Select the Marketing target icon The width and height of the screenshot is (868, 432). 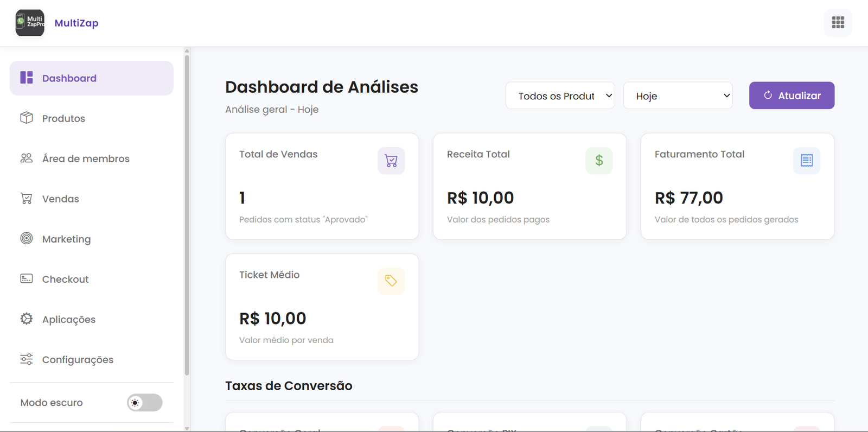click(26, 239)
